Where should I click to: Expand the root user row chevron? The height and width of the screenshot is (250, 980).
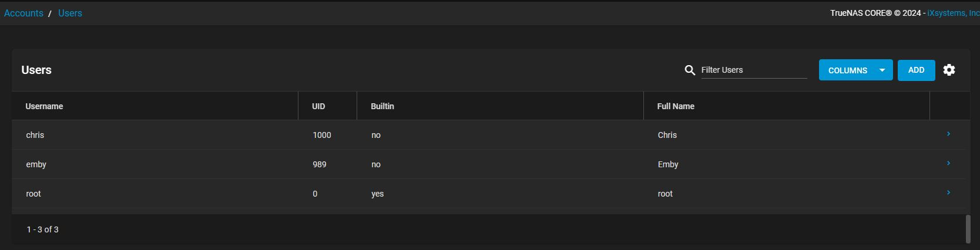[948, 193]
